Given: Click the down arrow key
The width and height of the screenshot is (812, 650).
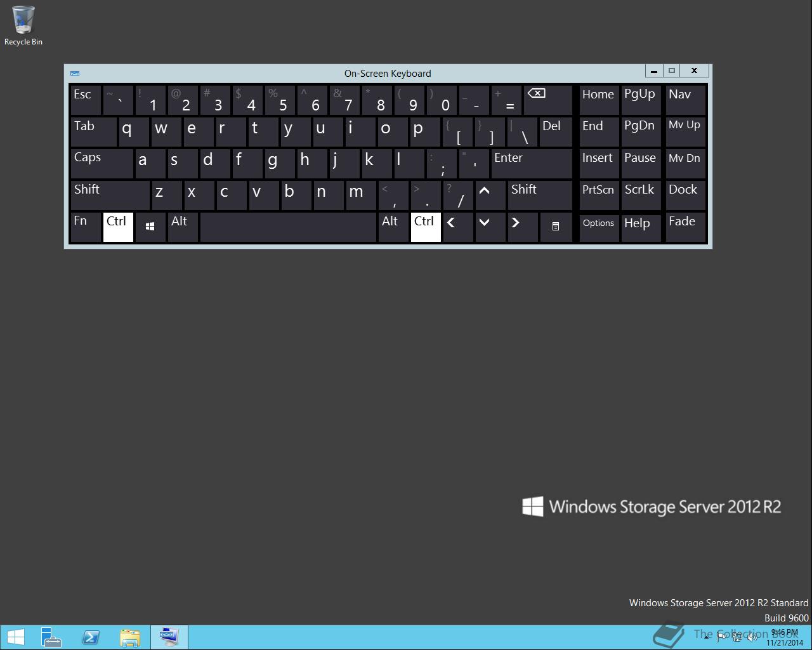Looking at the screenshot, I should tap(490, 227).
